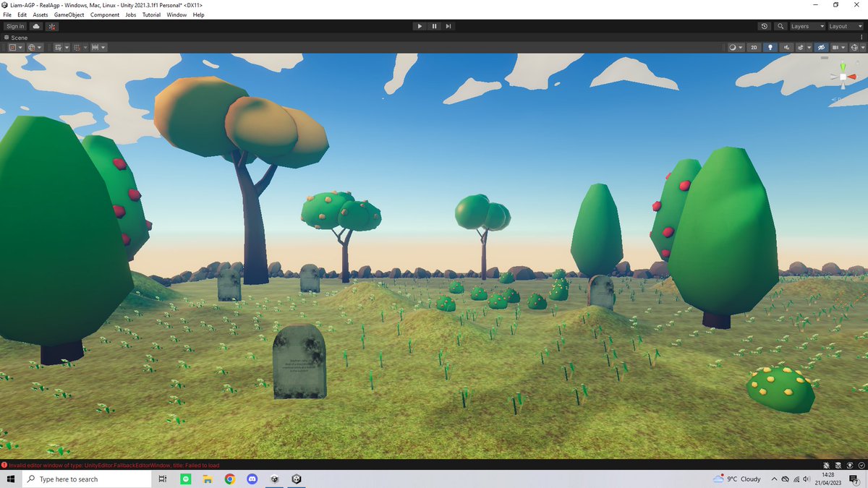Click the scene camera settings icon
The height and width of the screenshot is (488, 868).
tap(835, 47)
